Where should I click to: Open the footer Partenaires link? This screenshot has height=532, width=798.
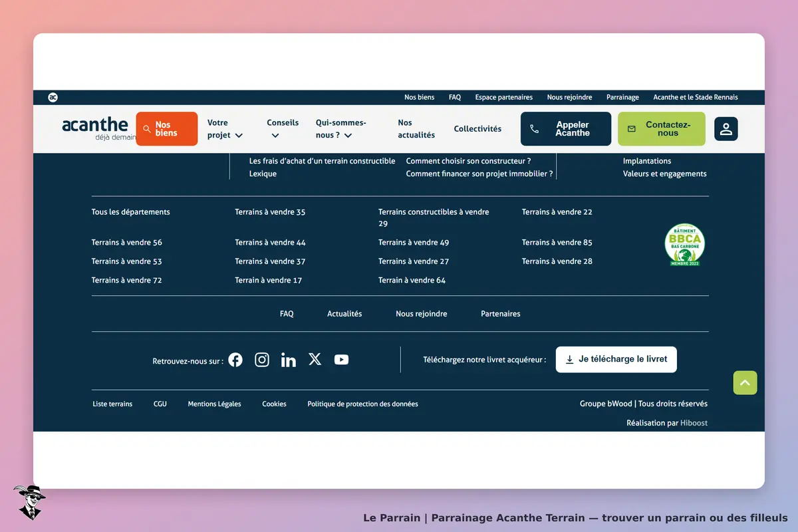tap(501, 314)
